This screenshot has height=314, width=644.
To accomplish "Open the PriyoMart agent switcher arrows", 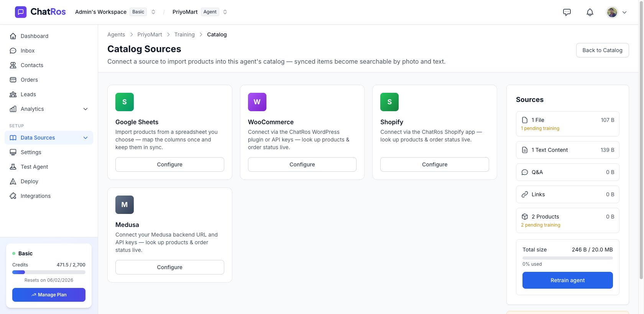I will (x=225, y=12).
